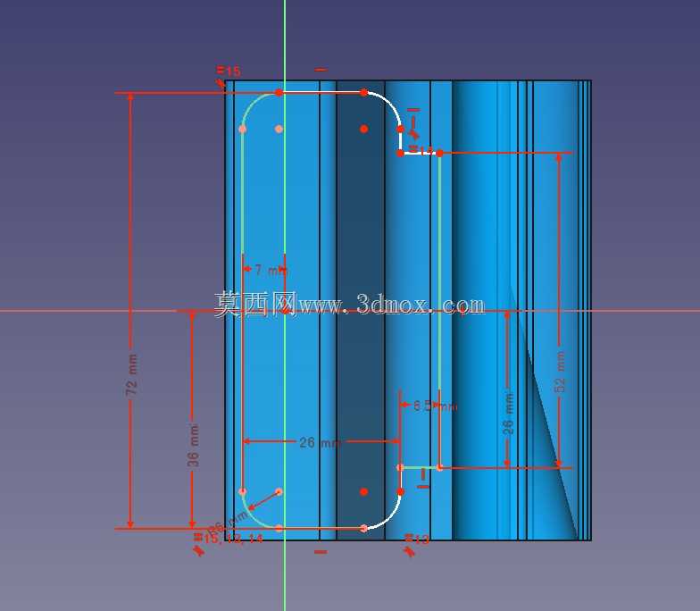
Task: Click the lower constraint icon below 6.5 mm step
Action: (423, 486)
